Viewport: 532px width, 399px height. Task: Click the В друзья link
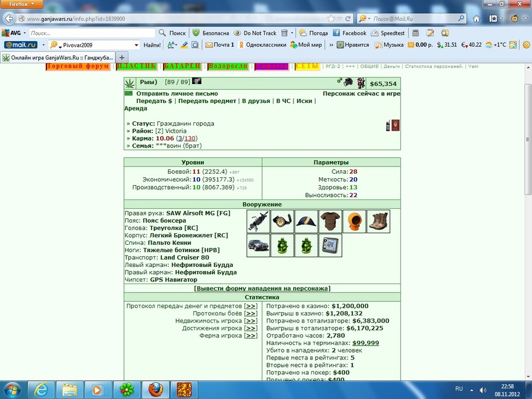tap(256, 101)
